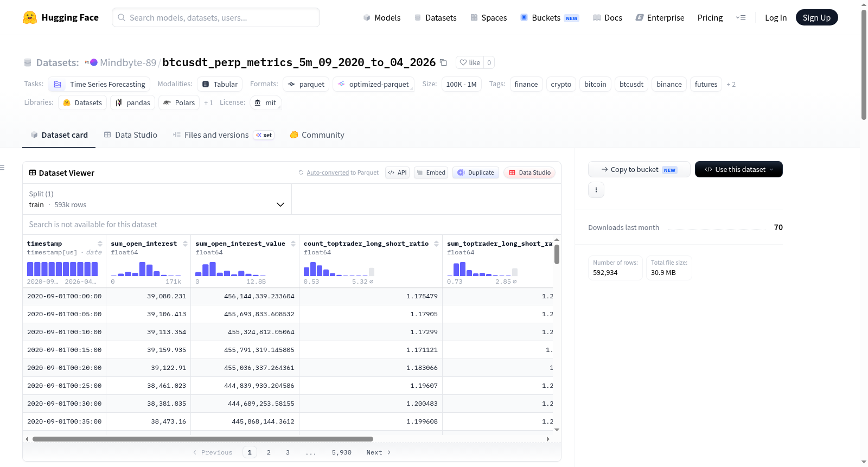The height and width of the screenshot is (467, 868).
Task: Switch to the Dataset card tab
Action: [59, 135]
